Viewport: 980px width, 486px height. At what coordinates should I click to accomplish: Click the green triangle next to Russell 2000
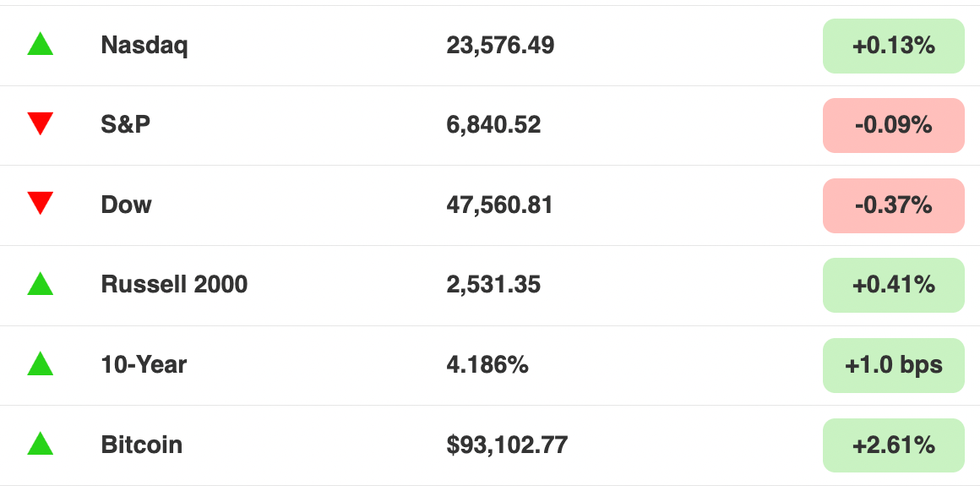pyautogui.click(x=40, y=284)
